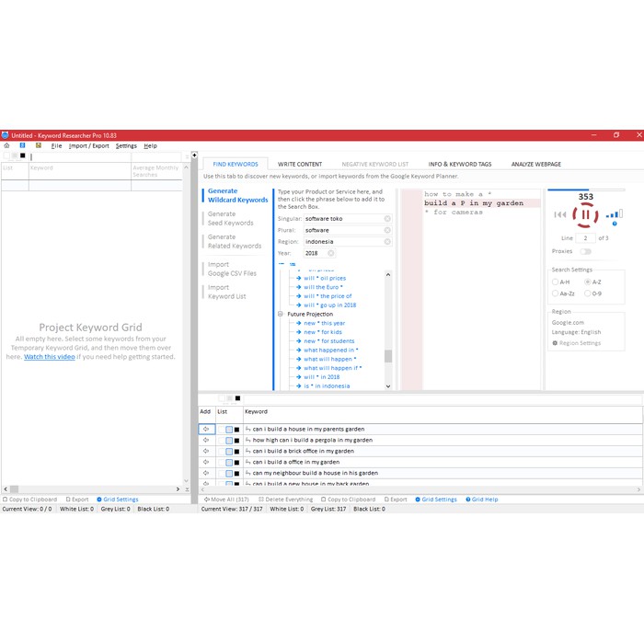Click the plus expander on the panel divider
Viewport: 644px width, 644px height.
[194, 155]
